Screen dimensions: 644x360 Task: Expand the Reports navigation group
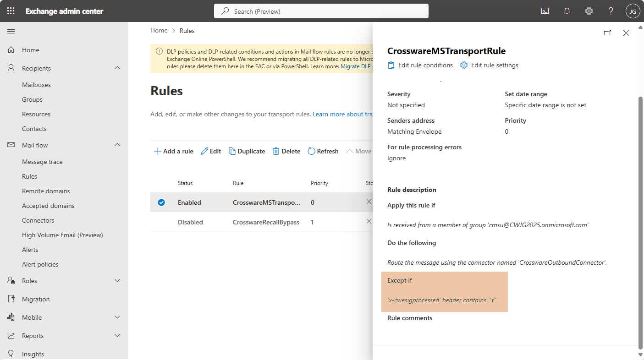(x=117, y=336)
